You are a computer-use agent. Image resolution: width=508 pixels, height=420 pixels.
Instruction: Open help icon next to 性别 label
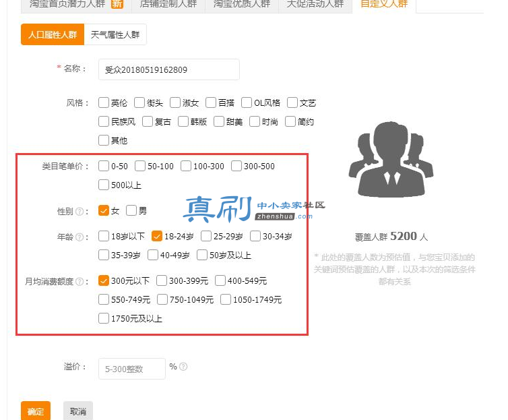click(x=80, y=212)
